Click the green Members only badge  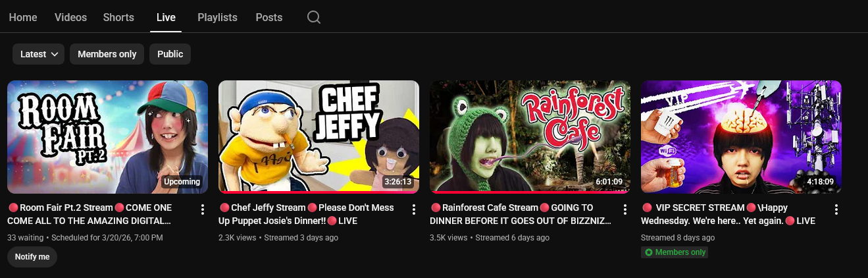tap(675, 252)
